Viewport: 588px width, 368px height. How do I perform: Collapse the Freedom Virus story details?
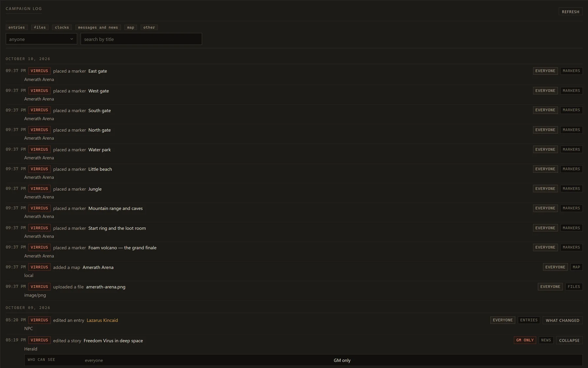pyautogui.click(x=569, y=341)
